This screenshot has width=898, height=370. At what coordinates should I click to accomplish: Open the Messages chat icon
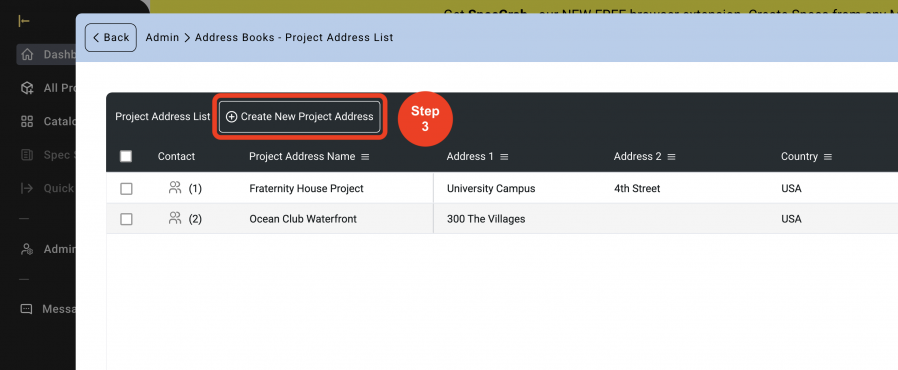tap(26, 309)
